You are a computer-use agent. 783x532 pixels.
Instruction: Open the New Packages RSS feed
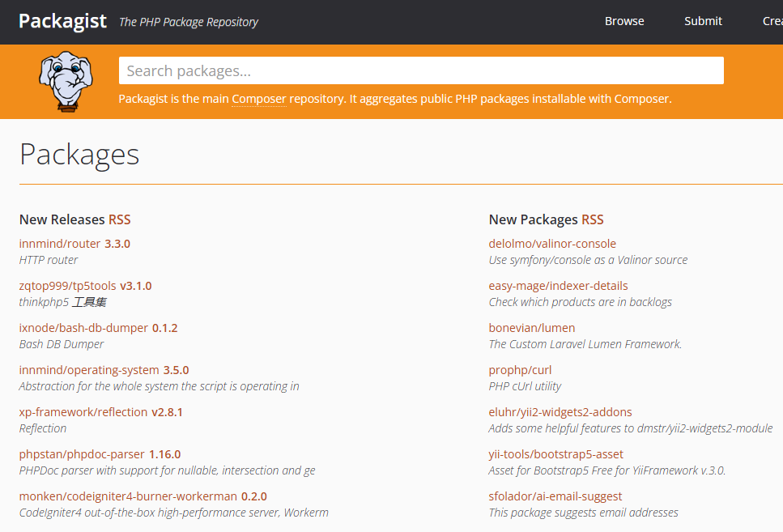click(x=592, y=219)
